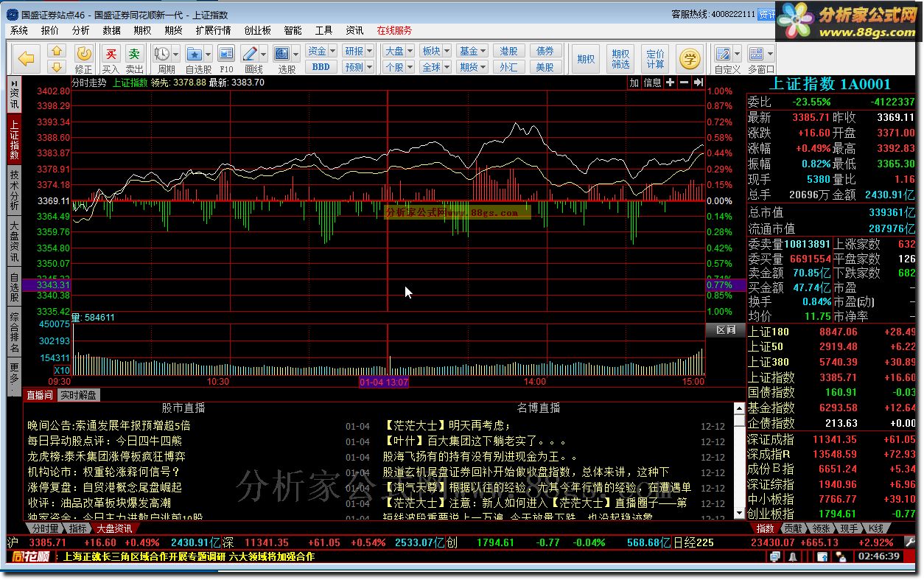
Task: Switch to the 技术分析 side tab
Action: pyautogui.click(x=14, y=189)
